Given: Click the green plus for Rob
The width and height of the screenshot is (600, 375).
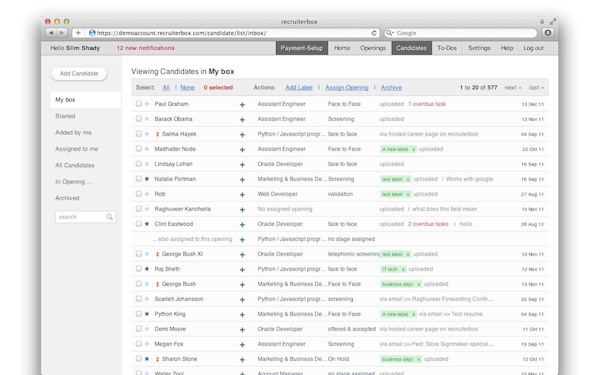Looking at the screenshot, I should tap(242, 195).
